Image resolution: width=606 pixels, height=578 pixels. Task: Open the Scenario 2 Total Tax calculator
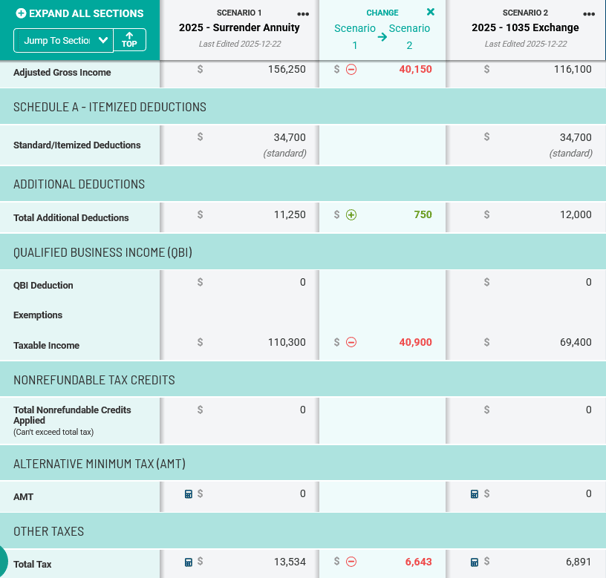tap(475, 562)
